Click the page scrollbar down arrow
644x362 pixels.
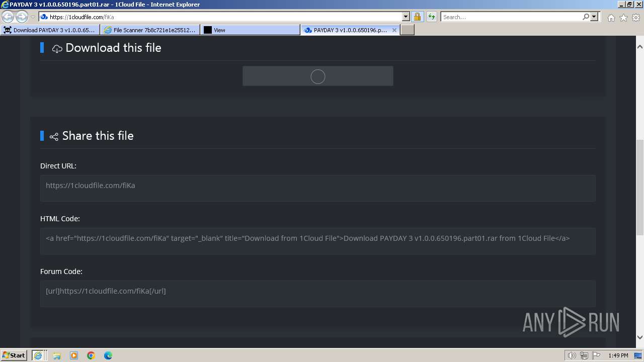(x=640, y=337)
